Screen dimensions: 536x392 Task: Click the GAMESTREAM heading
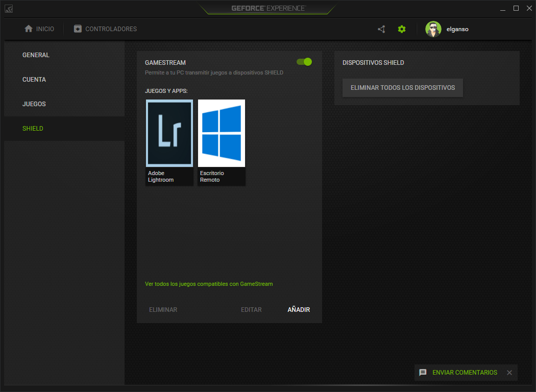165,63
